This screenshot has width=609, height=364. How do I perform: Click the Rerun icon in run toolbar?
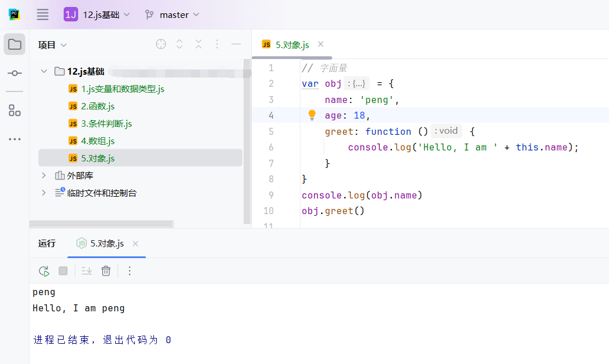(44, 271)
